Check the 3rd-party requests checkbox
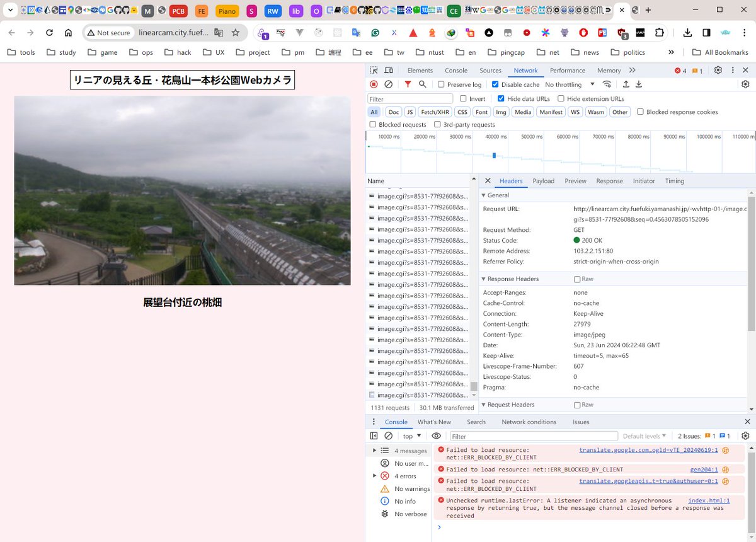The width and height of the screenshot is (756, 542). tap(437, 124)
